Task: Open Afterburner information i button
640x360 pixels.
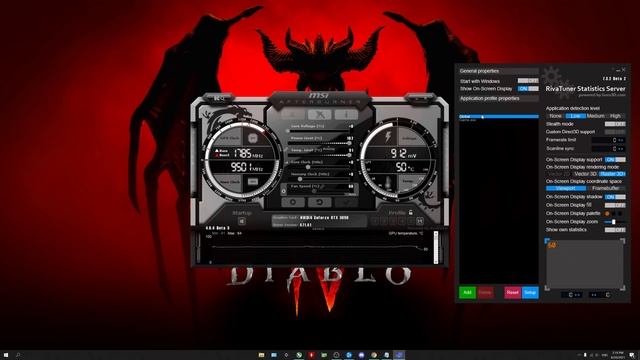Action: (x=346, y=114)
